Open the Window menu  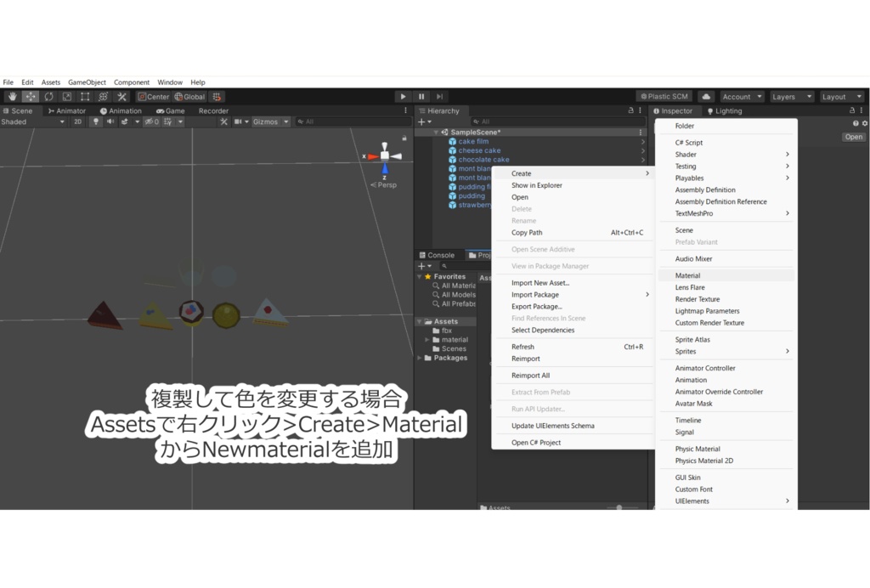tap(170, 82)
